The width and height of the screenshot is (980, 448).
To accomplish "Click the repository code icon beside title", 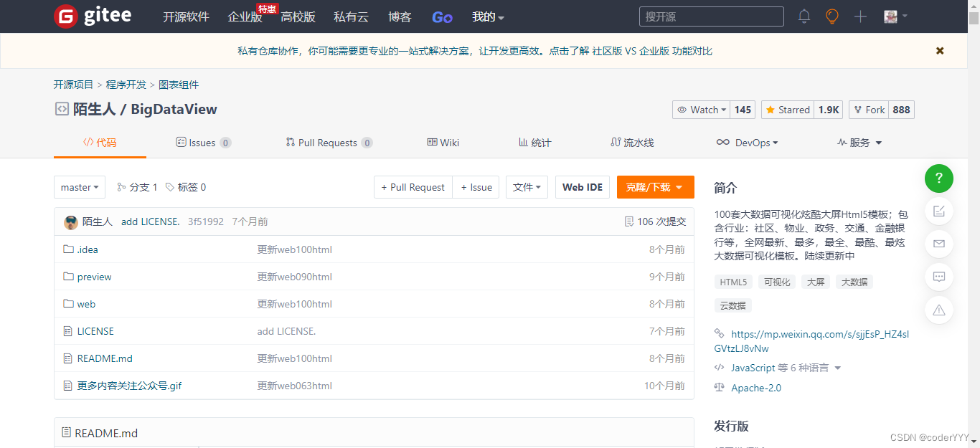I will coord(61,109).
